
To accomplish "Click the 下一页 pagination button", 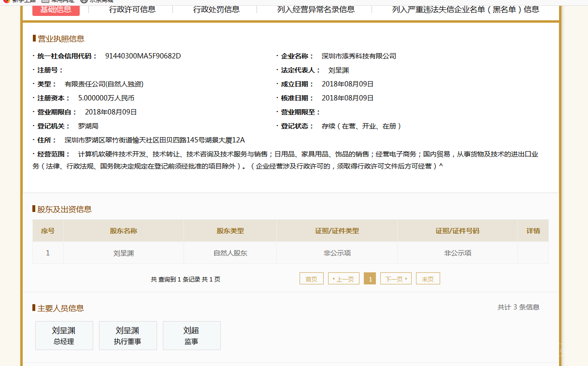I will [x=396, y=279].
